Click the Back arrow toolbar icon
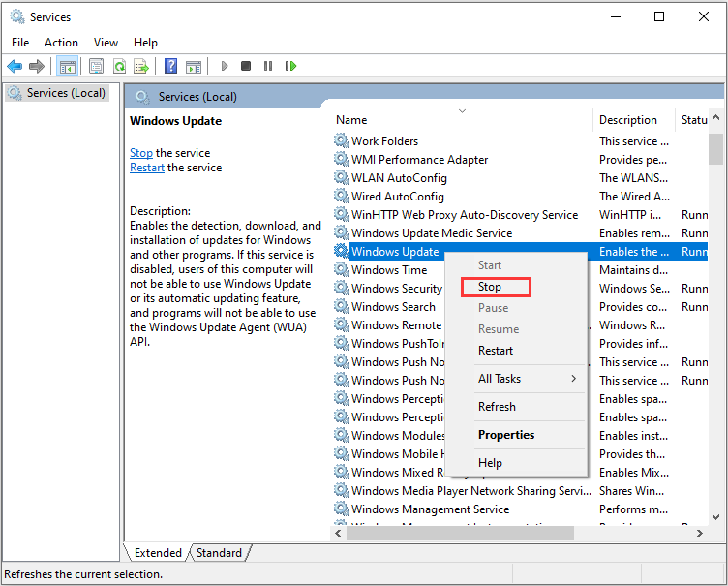 [15, 67]
